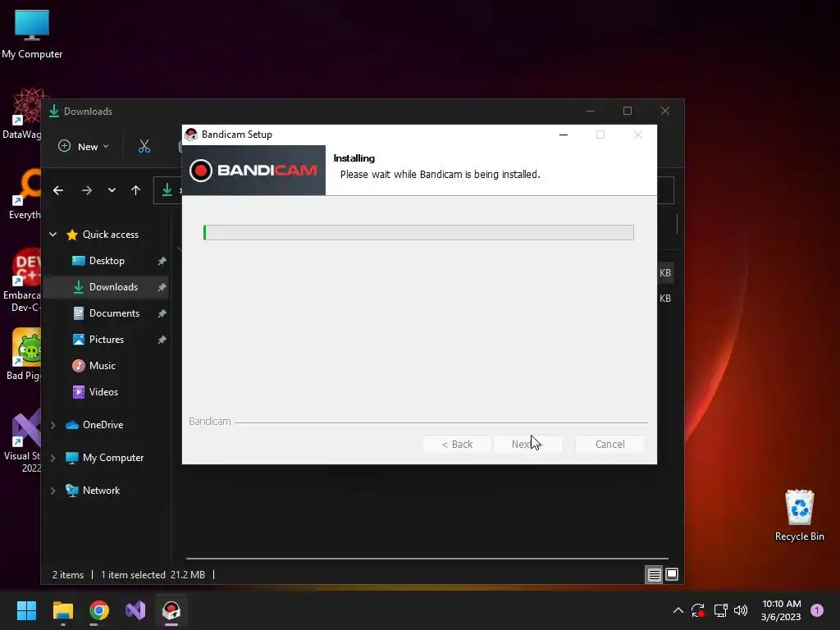This screenshot has width=840, height=630.
Task: Click the Bandicam logo banner
Action: (254, 171)
